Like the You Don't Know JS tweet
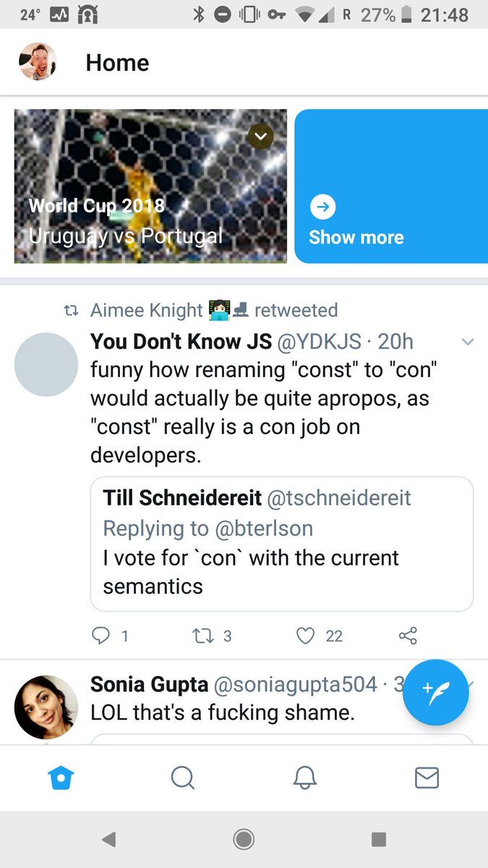The image size is (488, 868). tap(307, 636)
